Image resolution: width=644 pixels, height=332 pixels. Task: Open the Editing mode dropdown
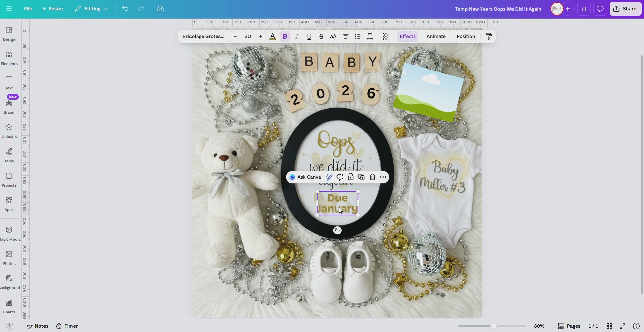click(x=91, y=9)
